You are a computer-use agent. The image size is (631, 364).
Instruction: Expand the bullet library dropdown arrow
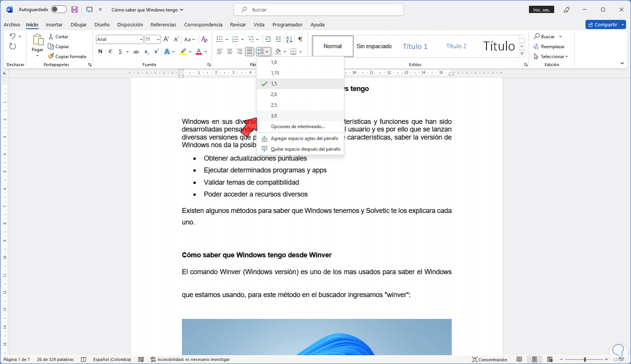pyautogui.click(x=227, y=39)
